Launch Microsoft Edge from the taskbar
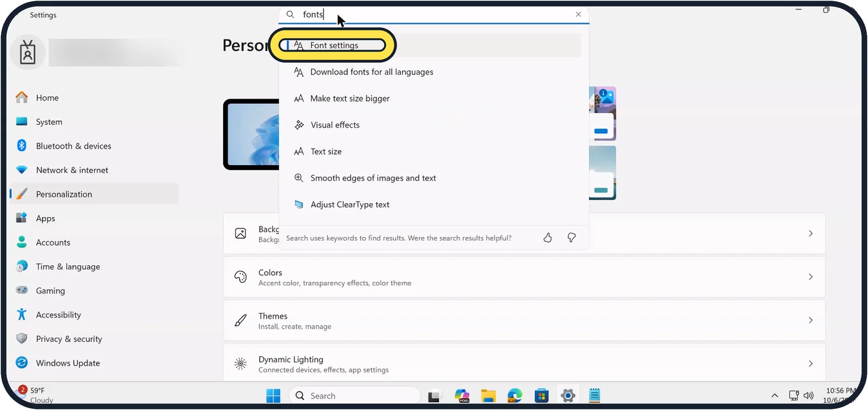The height and width of the screenshot is (410, 868). (515, 396)
